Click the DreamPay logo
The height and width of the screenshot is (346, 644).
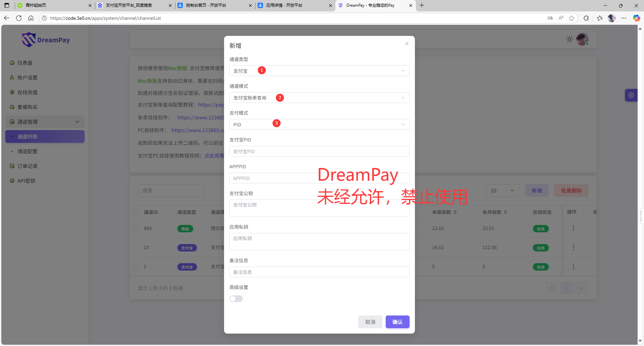click(x=46, y=40)
